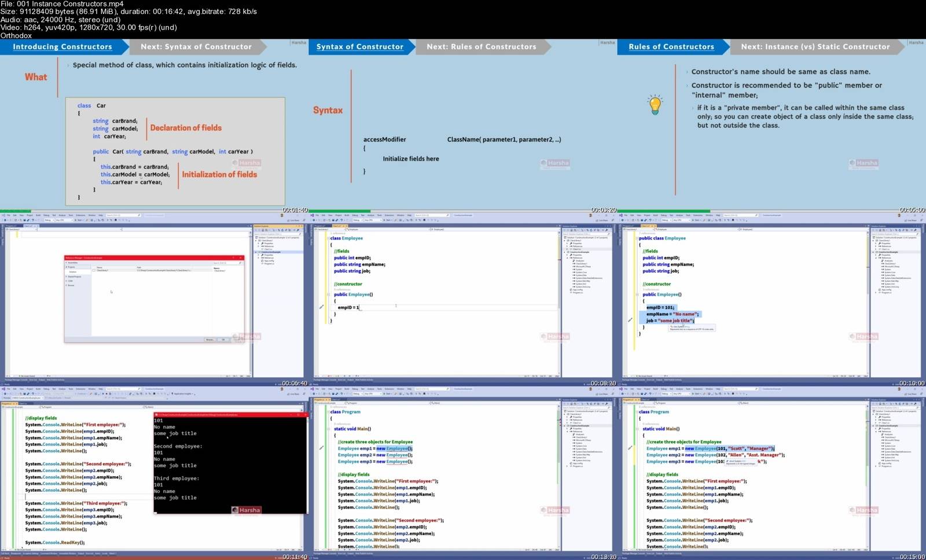
Task: Click the lightbulb icon on the Rules slide
Action: [655, 105]
